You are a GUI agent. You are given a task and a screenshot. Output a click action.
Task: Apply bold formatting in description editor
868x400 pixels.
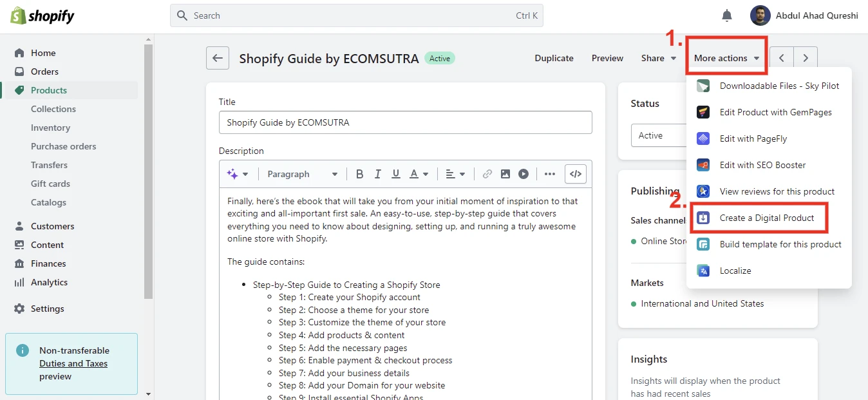coord(360,174)
